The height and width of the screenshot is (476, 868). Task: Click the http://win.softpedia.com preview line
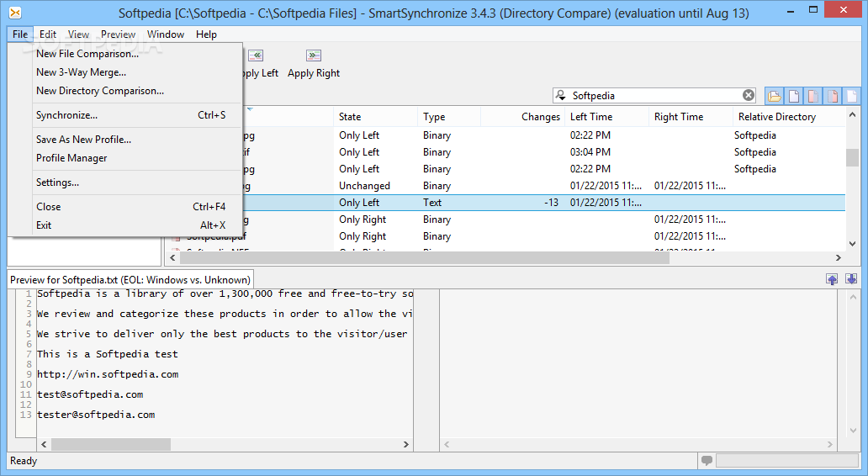click(108, 375)
